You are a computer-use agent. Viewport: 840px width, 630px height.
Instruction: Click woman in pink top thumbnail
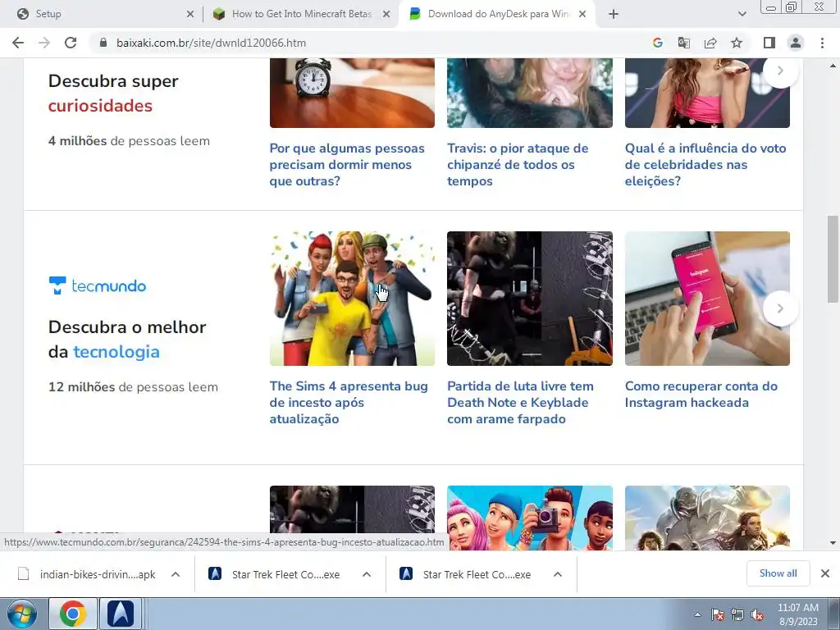(x=707, y=93)
